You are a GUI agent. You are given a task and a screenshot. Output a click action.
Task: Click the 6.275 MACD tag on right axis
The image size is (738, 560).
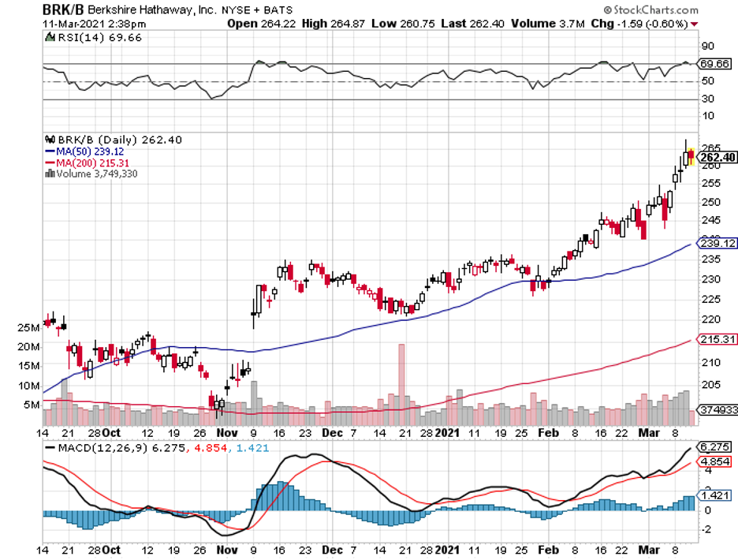point(715,446)
